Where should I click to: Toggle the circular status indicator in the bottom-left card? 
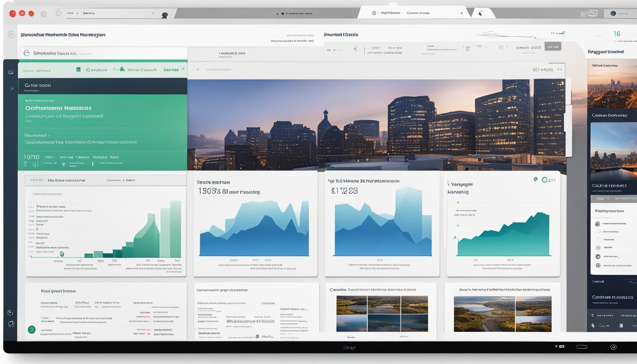click(31, 329)
